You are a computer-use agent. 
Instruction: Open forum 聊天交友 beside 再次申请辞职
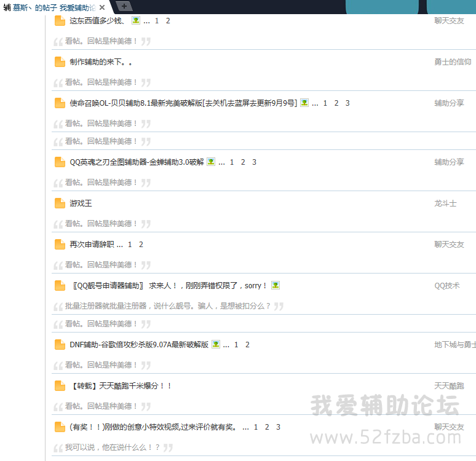[x=449, y=244]
